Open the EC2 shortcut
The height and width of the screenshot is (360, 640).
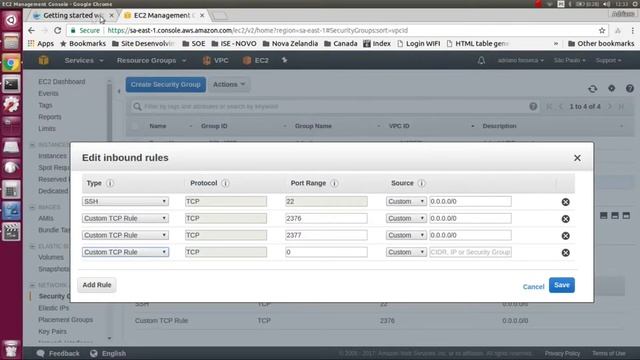256,60
